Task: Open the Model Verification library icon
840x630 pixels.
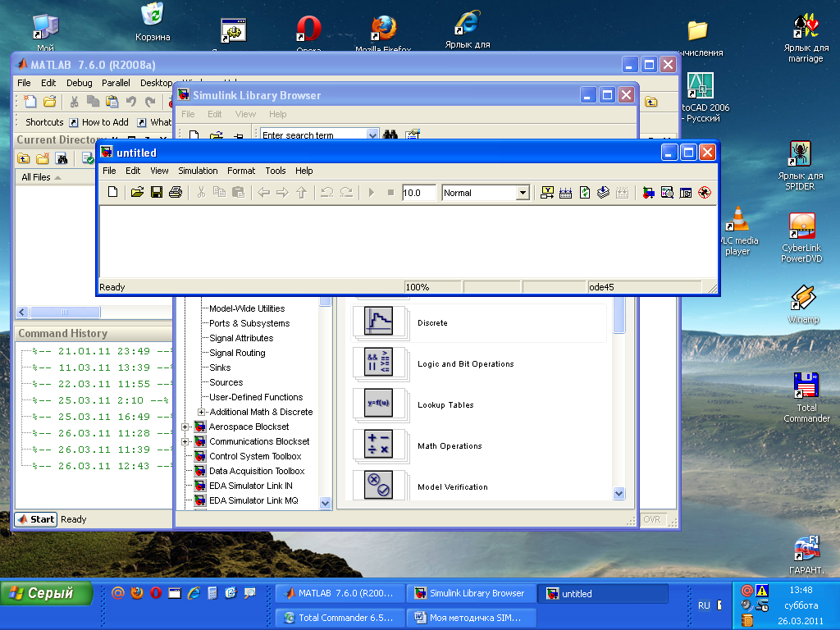Action: 378,485
